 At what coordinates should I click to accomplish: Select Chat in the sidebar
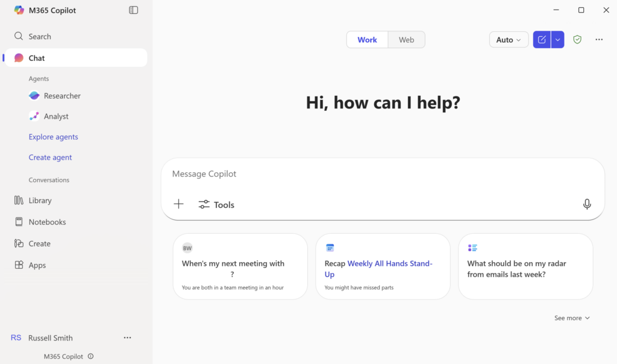pos(36,58)
